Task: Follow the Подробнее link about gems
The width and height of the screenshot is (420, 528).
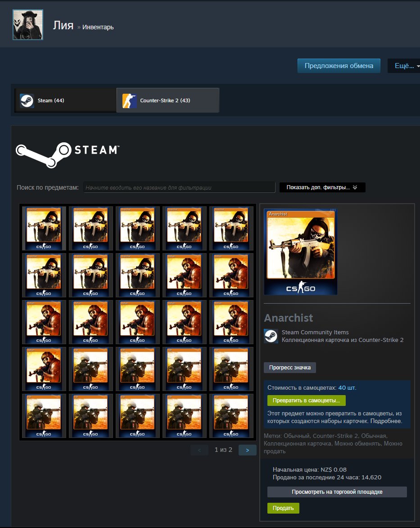Action: (x=386, y=421)
